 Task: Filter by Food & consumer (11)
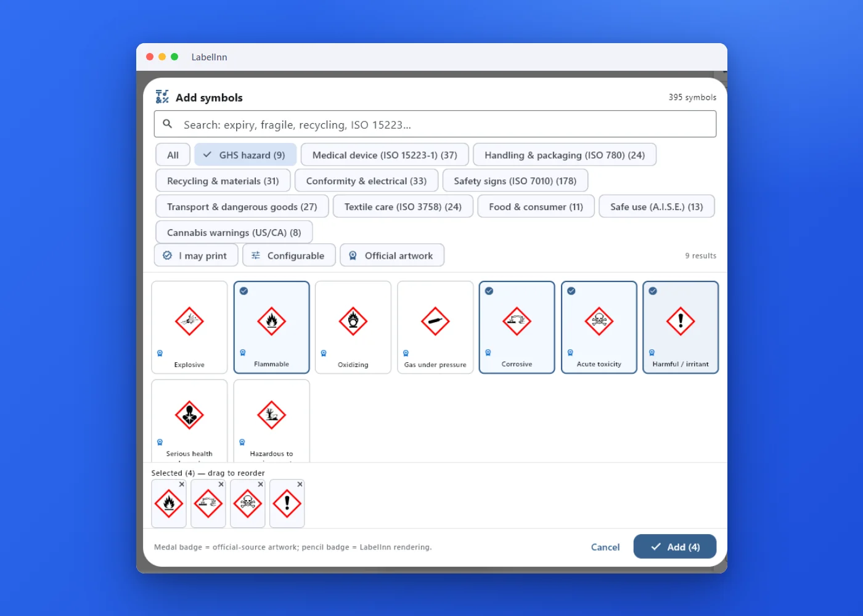[536, 207]
